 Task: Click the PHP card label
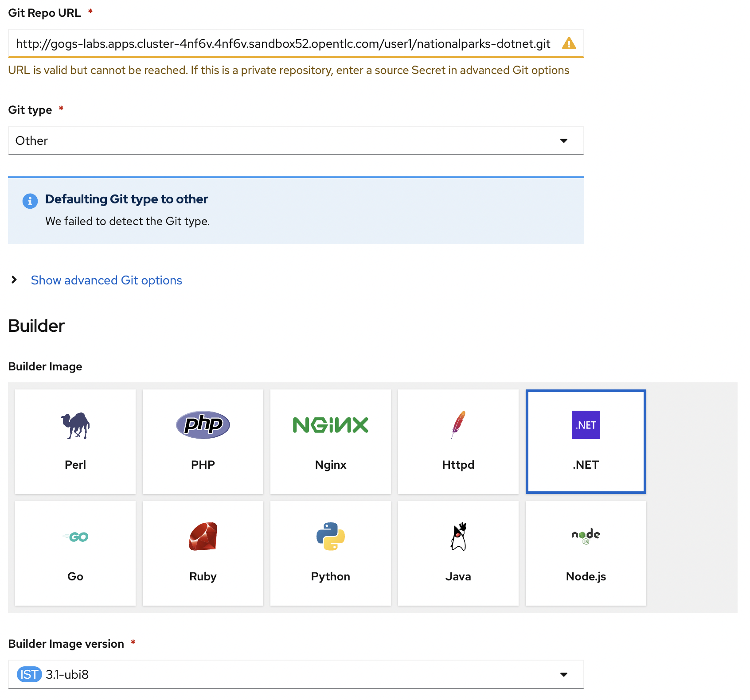[x=203, y=465]
